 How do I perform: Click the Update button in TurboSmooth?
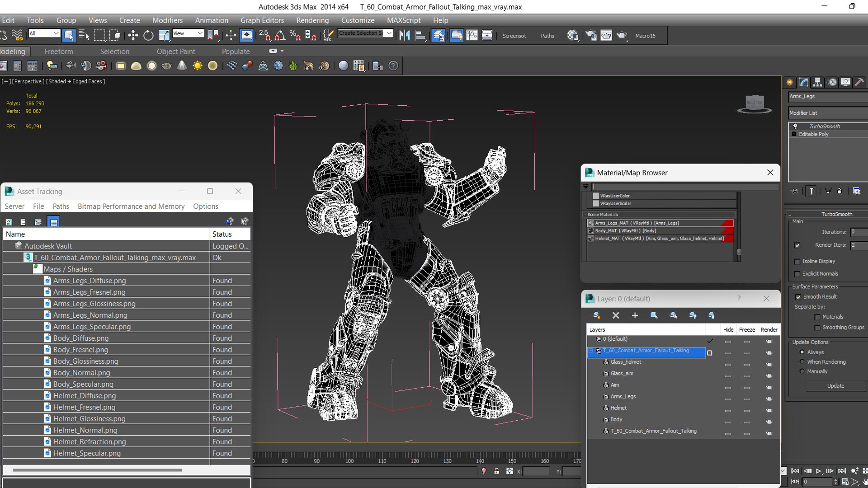835,386
